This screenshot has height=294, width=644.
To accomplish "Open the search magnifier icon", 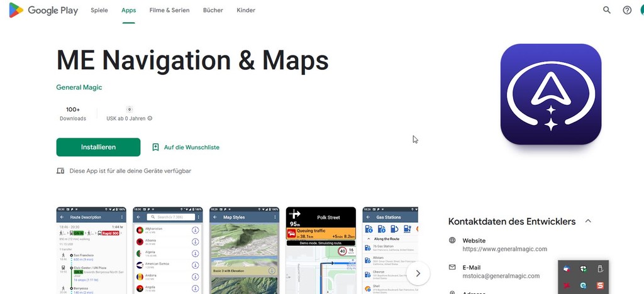I will click(x=607, y=10).
